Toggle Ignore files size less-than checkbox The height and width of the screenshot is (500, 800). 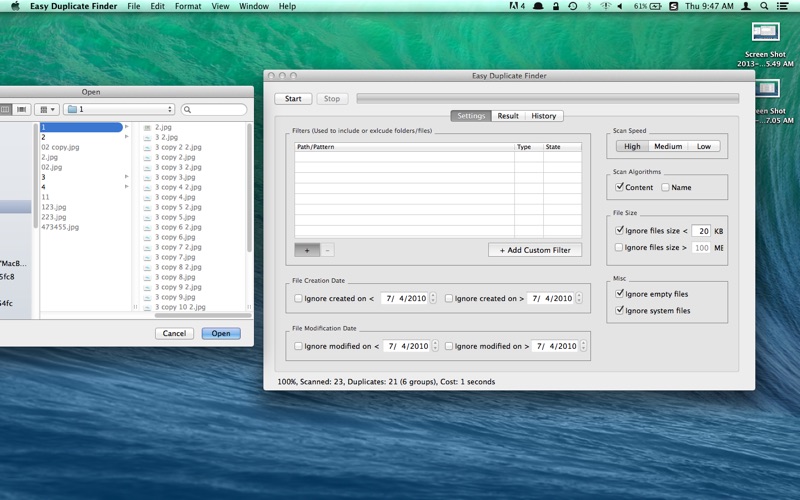point(619,230)
